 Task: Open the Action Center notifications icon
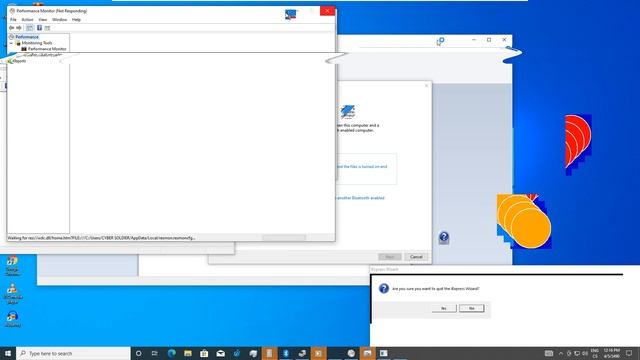(x=629, y=353)
